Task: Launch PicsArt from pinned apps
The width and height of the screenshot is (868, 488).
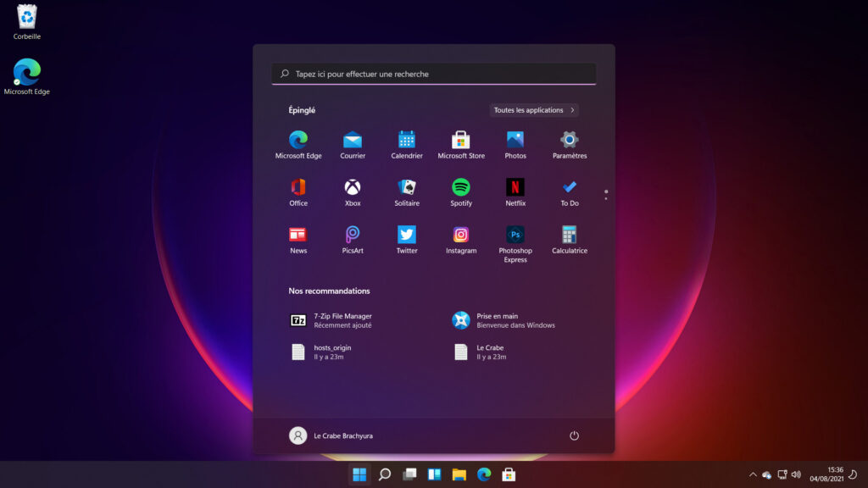Action: tap(353, 240)
